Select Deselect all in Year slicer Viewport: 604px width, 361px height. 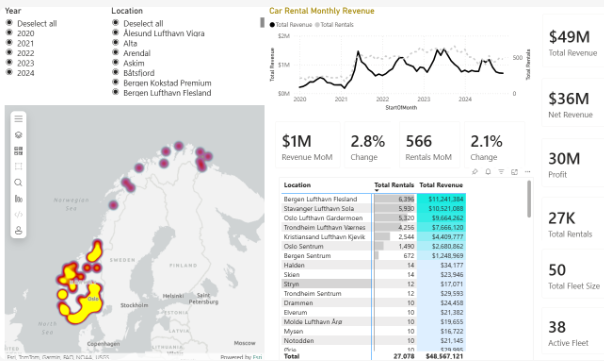9,23
